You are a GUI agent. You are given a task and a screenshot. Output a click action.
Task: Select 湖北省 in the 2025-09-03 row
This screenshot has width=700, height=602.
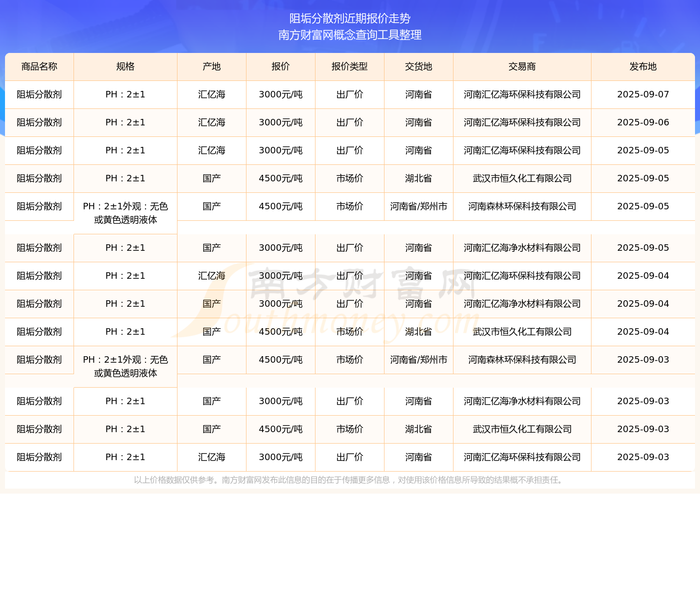tap(418, 429)
